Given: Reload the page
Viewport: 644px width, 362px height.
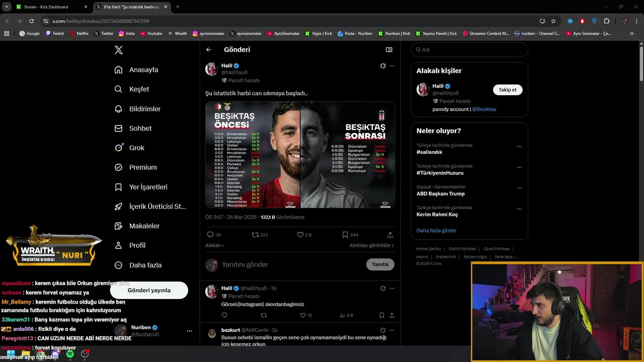Looking at the screenshot, I should (x=31, y=21).
